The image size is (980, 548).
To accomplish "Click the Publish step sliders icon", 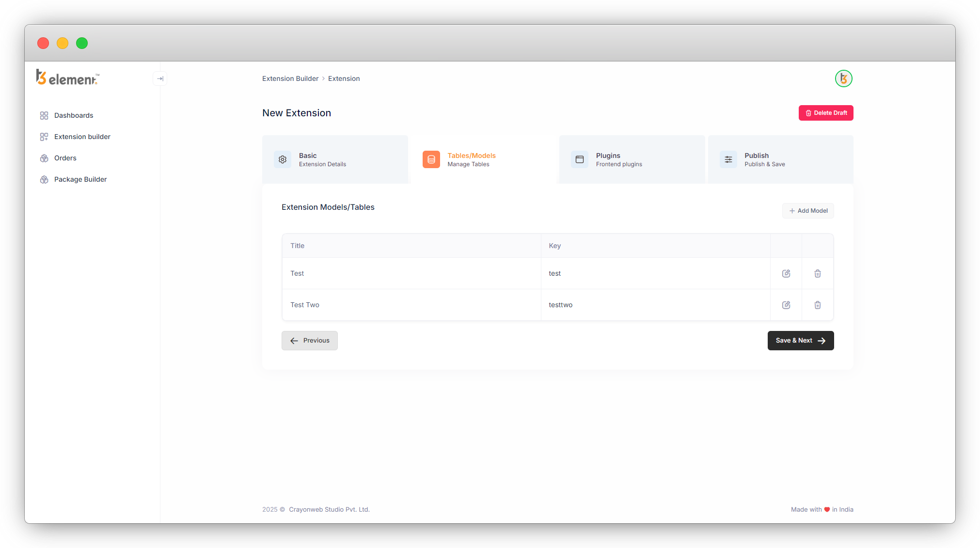I will 728,159.
